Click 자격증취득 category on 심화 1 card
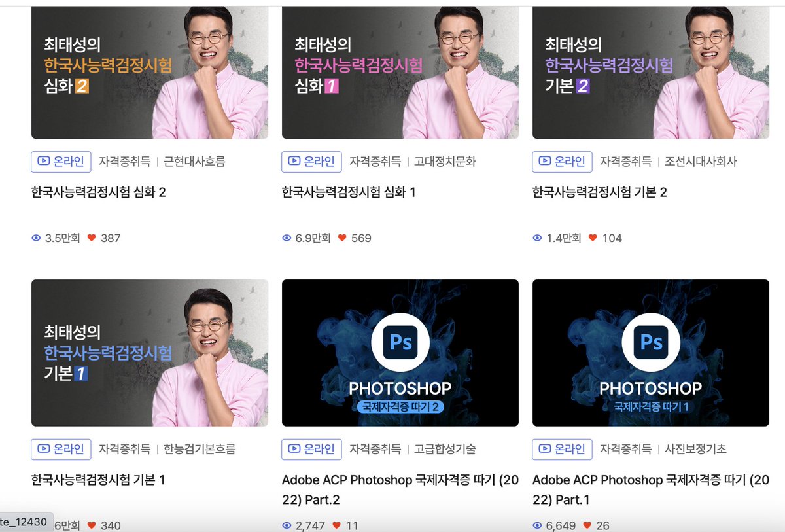Viewport: 785px width, 532px height. 375,162
